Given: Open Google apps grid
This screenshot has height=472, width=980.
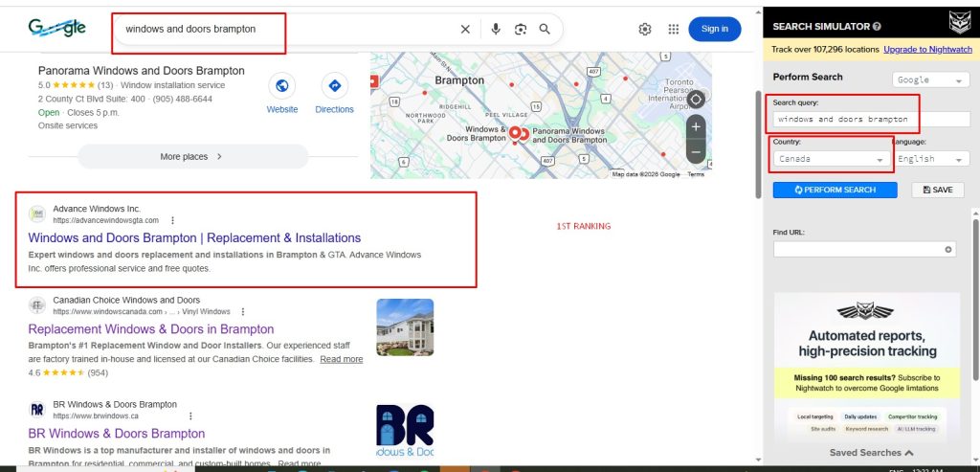Looking at the screenshot, I should (673, 29).
